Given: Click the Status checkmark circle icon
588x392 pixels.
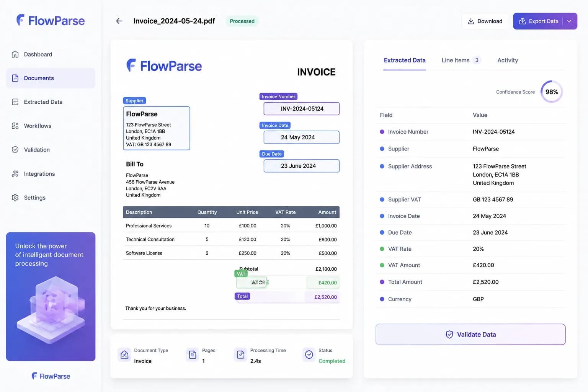Looking at the screenshot, I should pyautogui.click(x=309, y=355).
